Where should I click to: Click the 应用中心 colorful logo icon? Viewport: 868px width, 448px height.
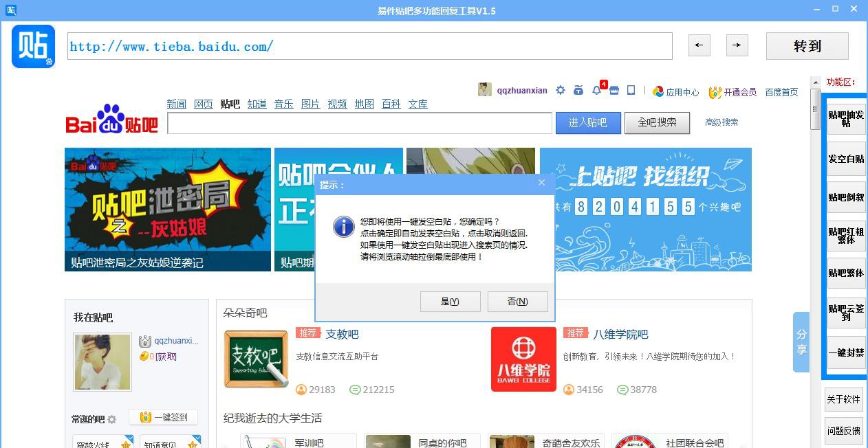click(658, 91)
